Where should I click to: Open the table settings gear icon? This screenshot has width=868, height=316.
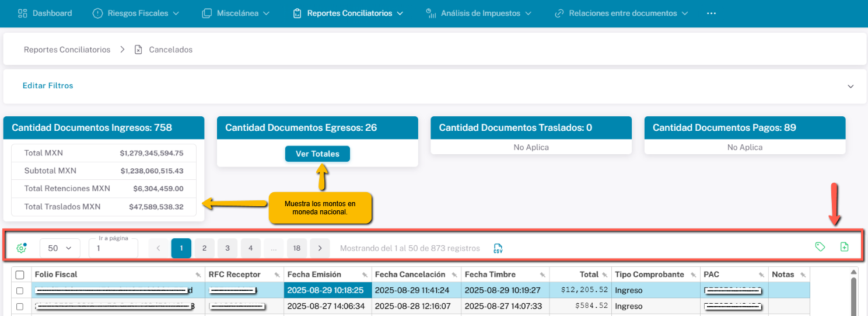pyautogui.click(x=22, y=248)
